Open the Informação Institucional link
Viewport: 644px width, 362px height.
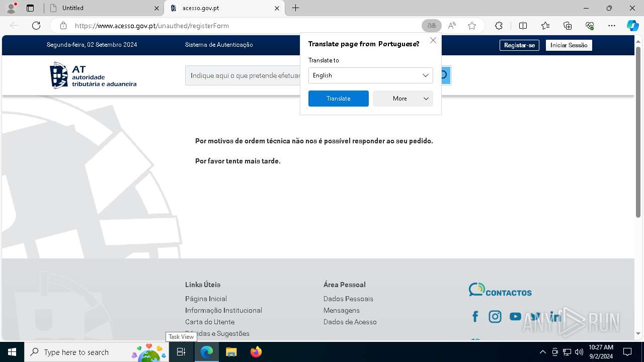(223, 310)
